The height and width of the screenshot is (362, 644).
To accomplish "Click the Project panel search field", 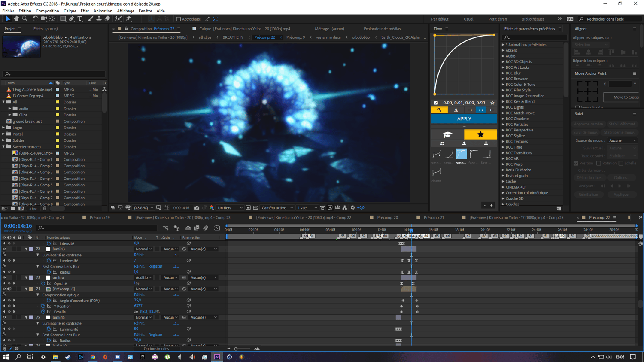I will (x=54, y=74).
